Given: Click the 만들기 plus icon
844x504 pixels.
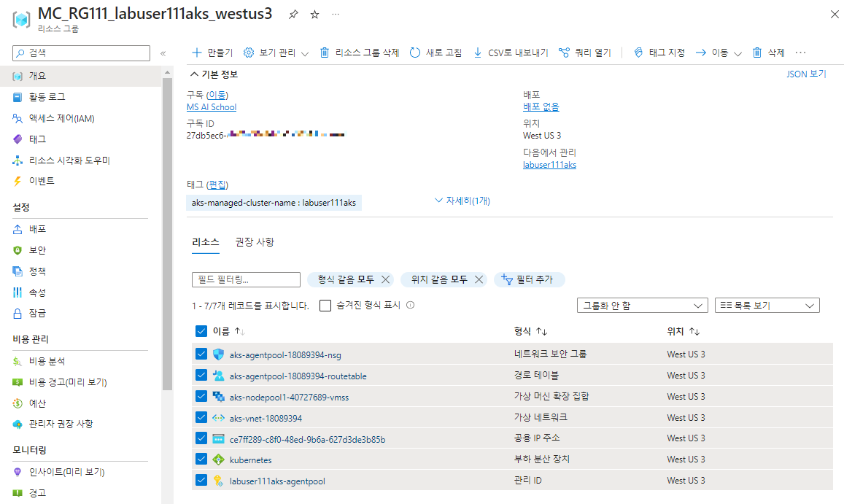Looking at the screenshot, I should pos(196,53).
